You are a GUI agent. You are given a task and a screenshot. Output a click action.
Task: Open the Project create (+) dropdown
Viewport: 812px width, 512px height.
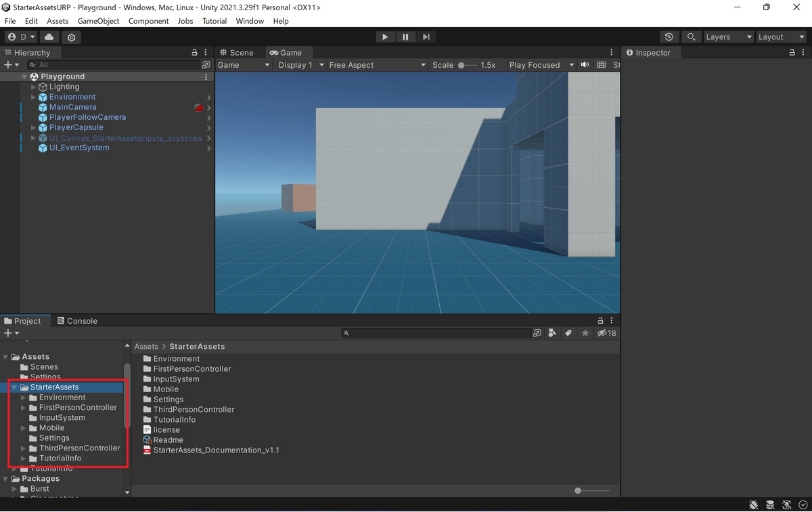coord(12,333)
